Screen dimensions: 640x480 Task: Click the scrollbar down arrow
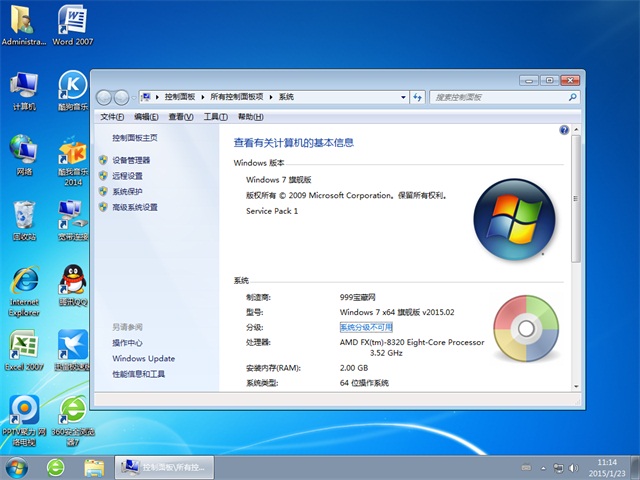pyautogui.click(x=576, y=386)
